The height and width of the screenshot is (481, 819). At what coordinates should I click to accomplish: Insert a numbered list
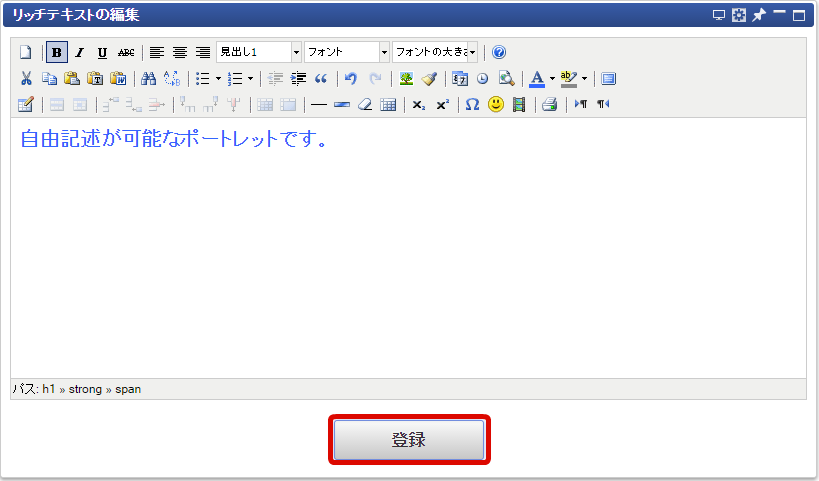[x=235, y=78]
